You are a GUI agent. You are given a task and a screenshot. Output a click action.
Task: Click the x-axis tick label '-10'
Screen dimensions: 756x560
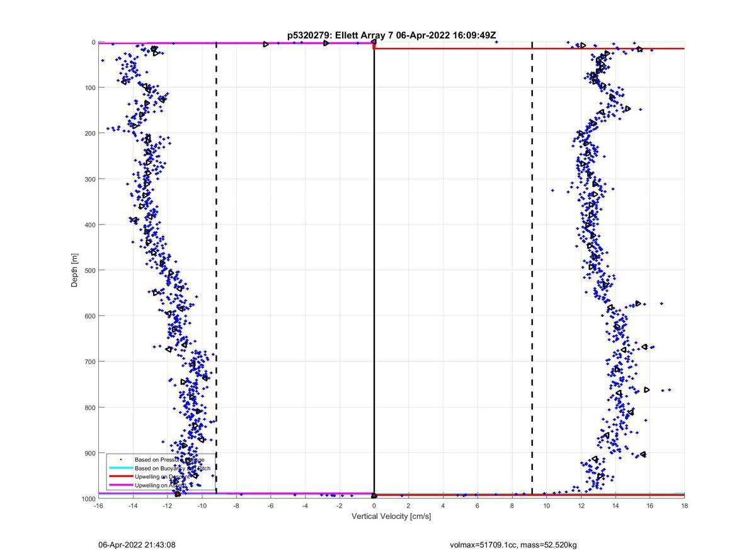(202, 506)
